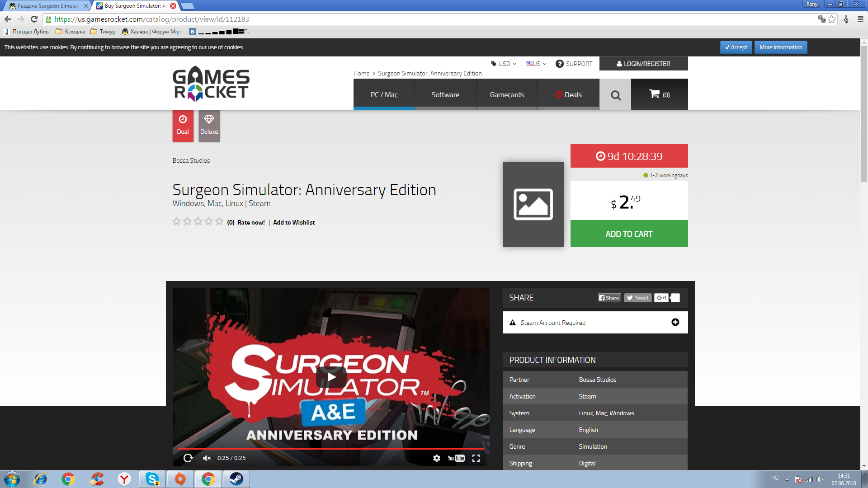Image resolution: width=868 pixels, height=488 pixels.
Task: Click the Deluxe diamond badge
Action: (209, 126)
